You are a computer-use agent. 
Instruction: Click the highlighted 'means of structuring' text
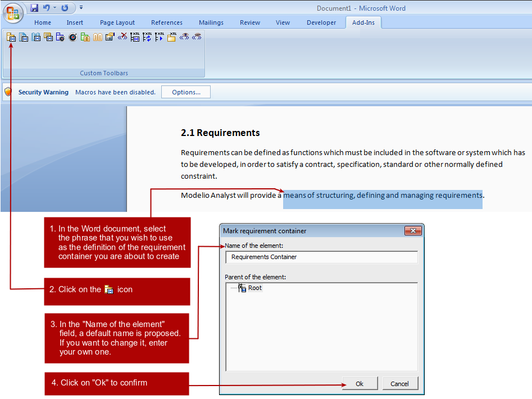click(x=383, y=196)
